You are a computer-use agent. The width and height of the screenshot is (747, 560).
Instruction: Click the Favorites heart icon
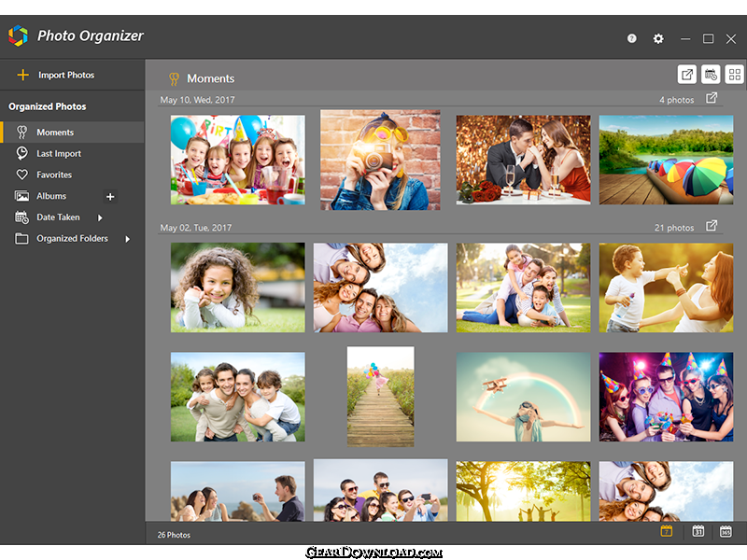pos(21,175)
